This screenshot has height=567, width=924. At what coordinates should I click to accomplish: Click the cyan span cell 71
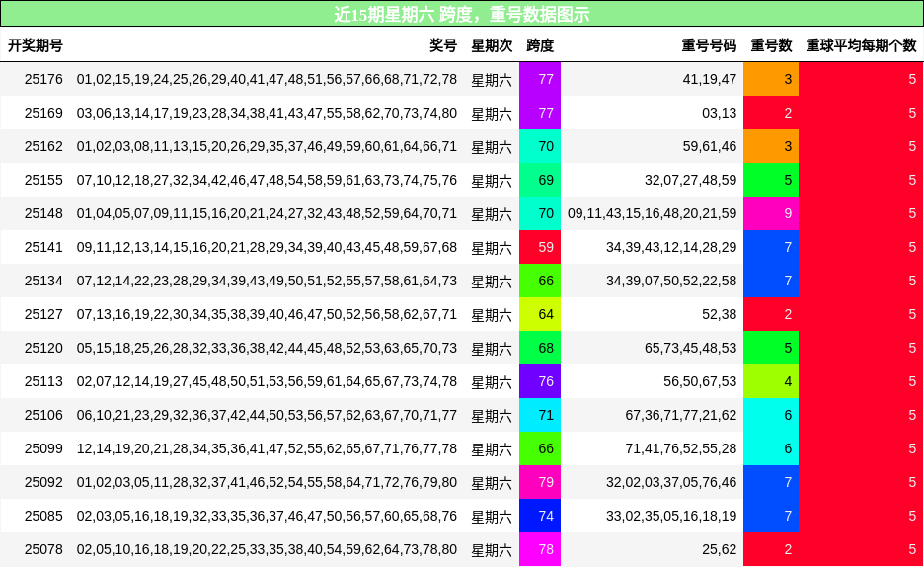pos(540,415)
